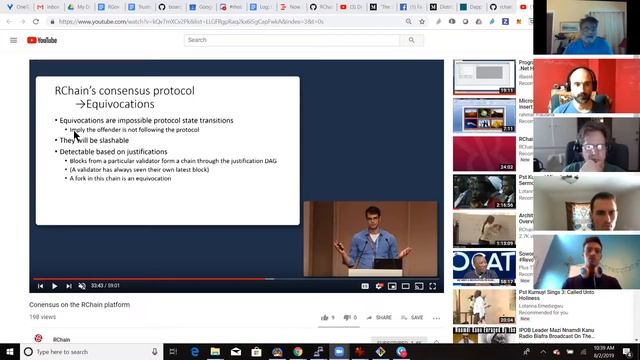Show hidden system tray icons chevron

click(543, 351)
